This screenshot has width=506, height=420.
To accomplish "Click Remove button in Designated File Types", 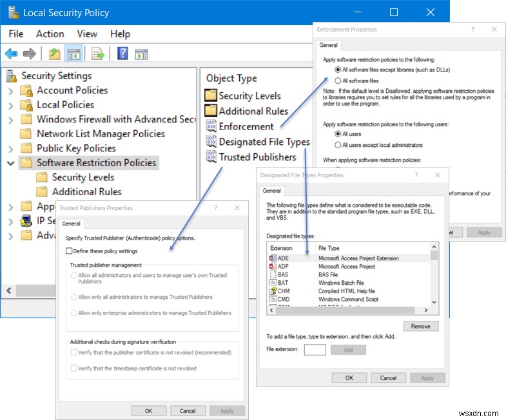I will pyautogui.click(x=421, y=326).
